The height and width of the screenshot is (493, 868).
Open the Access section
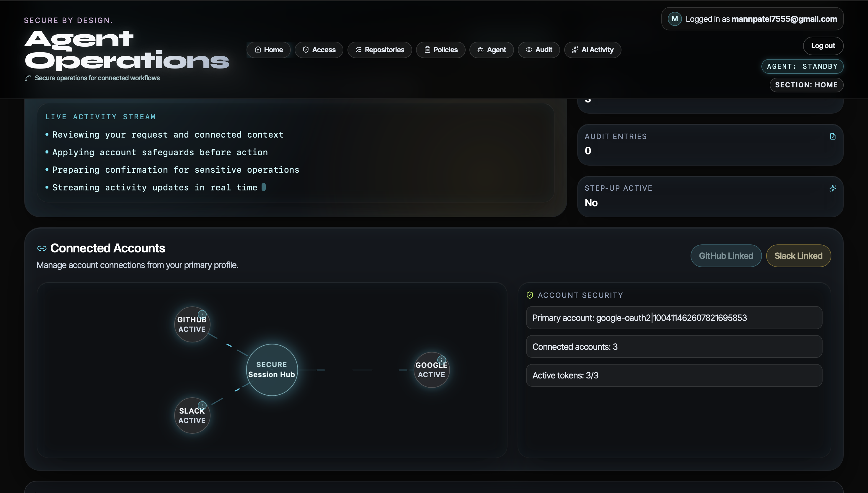(319, 50)
